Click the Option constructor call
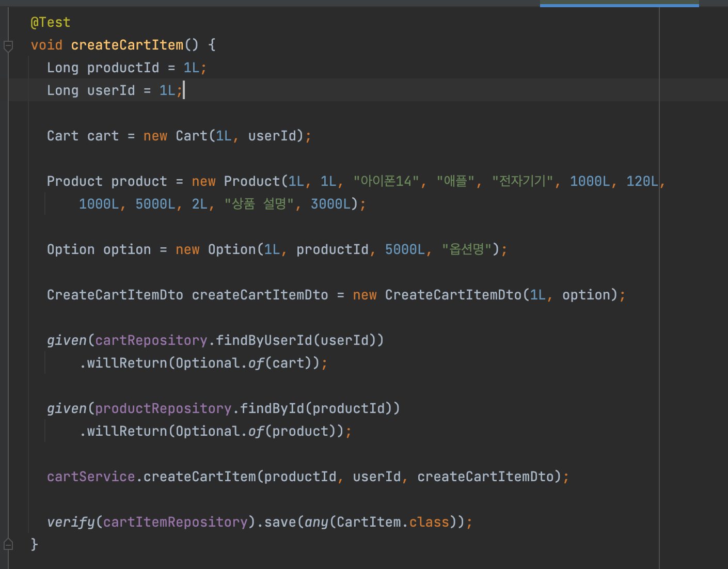728x569 pixels. point(232,249)
